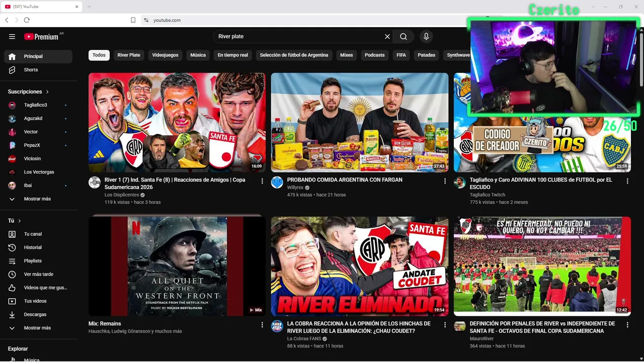The width and height of the screenshot is (644, 362).
Task: Expand Mostrar más under Tú section
Action: coord(38,328)
